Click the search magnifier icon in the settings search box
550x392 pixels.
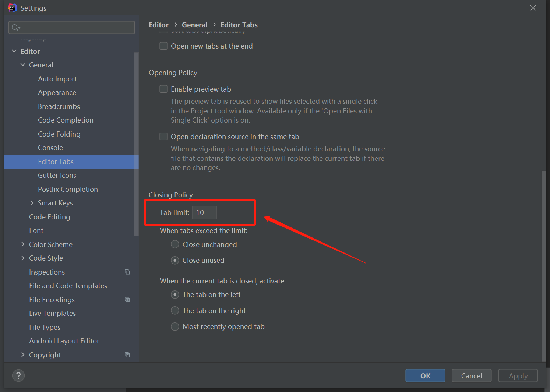tap(15, 28)
